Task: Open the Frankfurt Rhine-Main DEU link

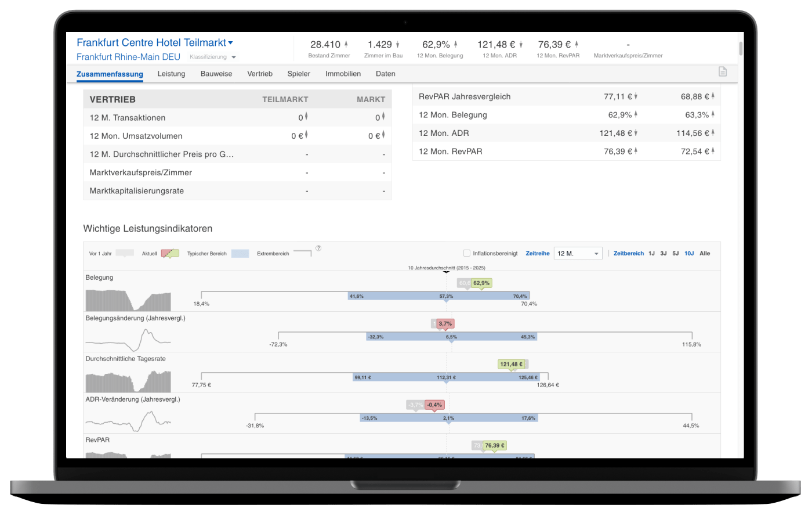Action: click(x=128, y=57)
